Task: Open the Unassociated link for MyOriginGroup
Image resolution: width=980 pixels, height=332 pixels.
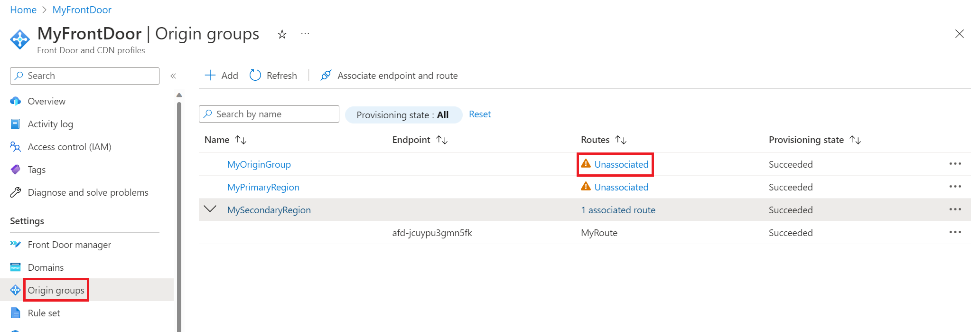Action: [x=621, y=164]
